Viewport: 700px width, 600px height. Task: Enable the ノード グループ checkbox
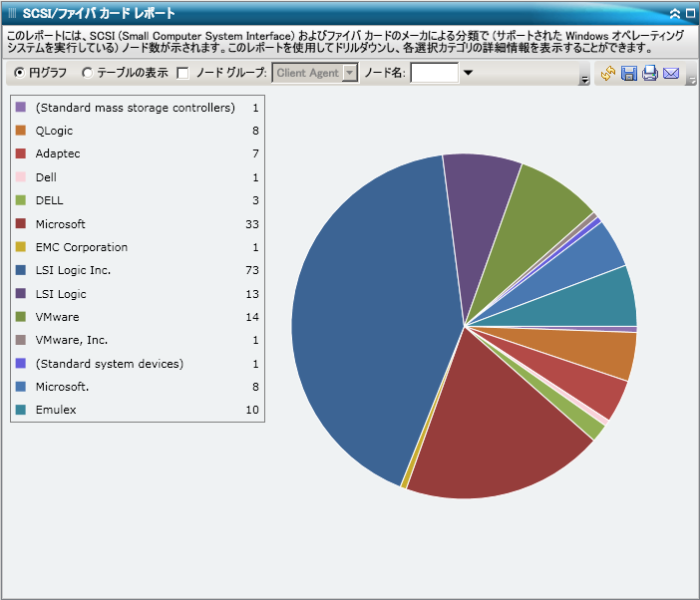pos(182,73)
